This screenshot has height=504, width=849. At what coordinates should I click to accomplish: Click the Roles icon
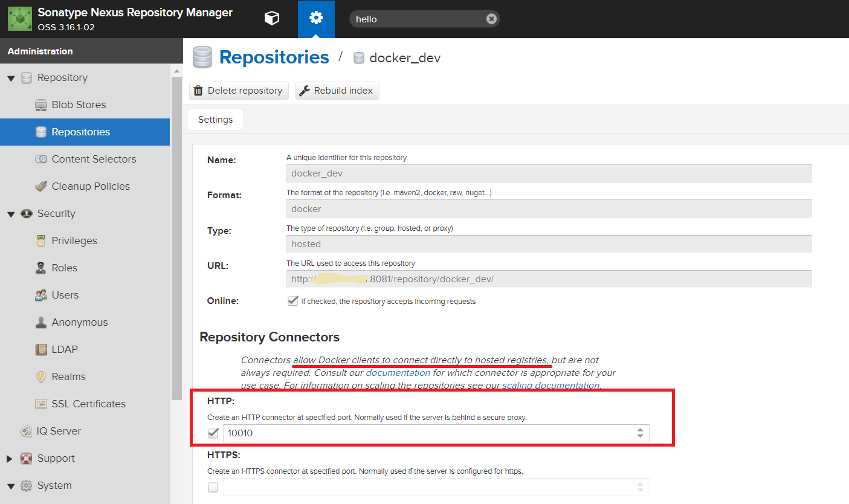tap(41, 268)
